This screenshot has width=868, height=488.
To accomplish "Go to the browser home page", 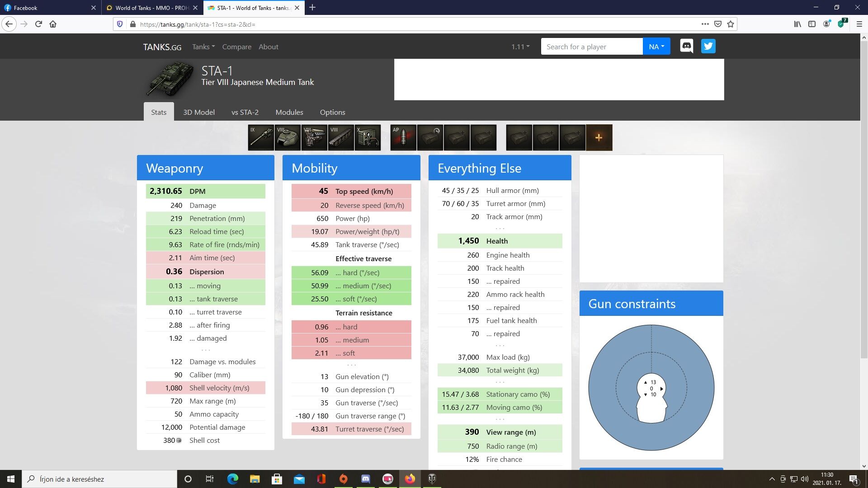I will [53, 24].
